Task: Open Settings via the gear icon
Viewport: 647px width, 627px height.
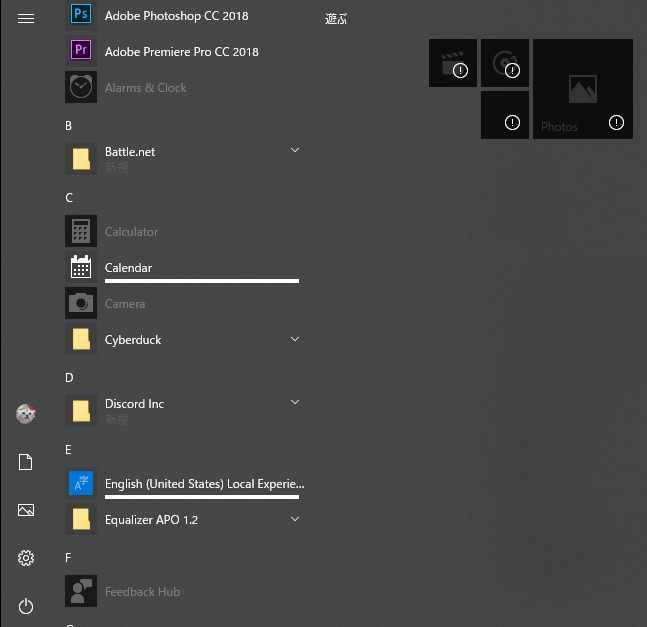Action: 26,558
